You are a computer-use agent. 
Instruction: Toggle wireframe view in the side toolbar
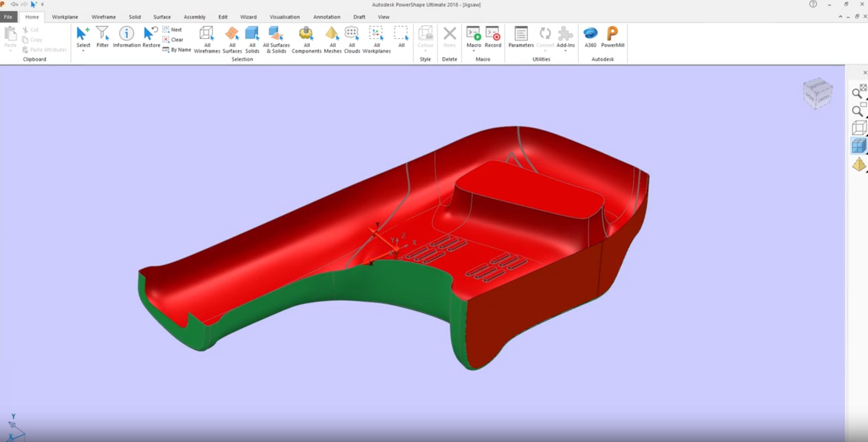pos(859,128)
